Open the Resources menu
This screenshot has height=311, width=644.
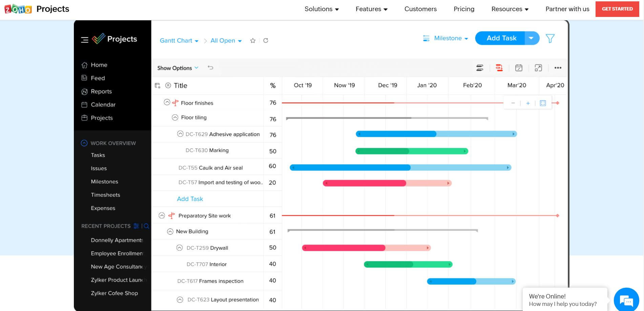point(510,9)
